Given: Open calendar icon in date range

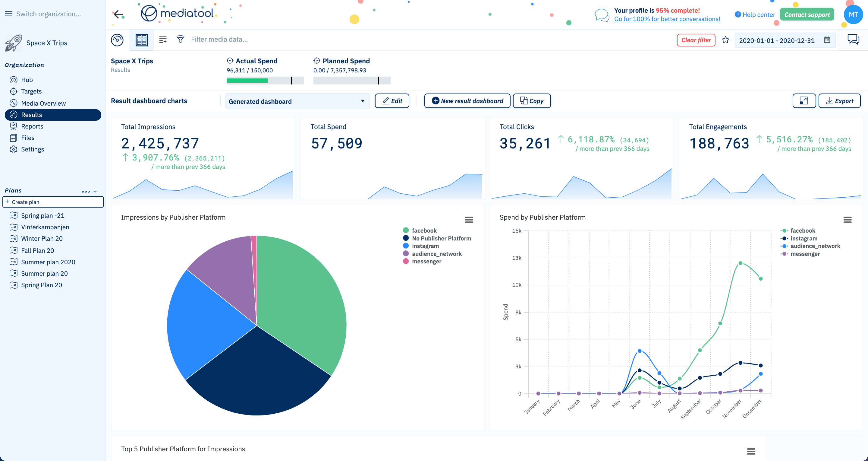Looking at the screenshot, I should pos(827,40).
